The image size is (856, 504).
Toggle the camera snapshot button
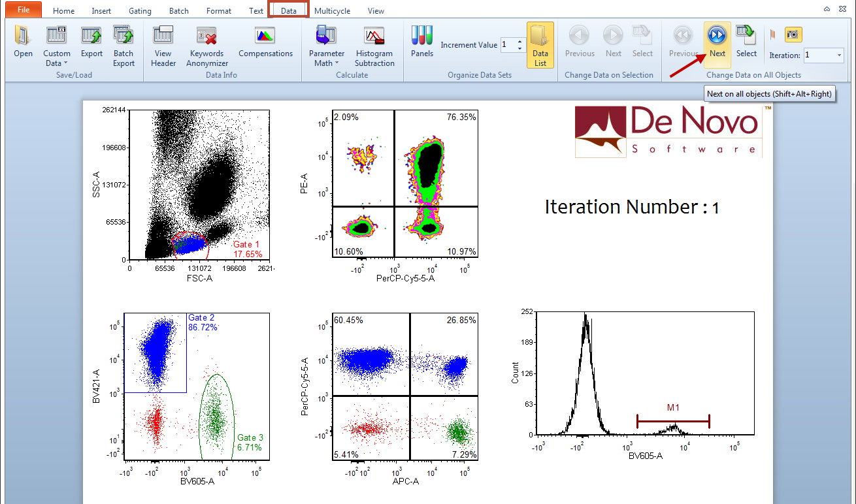(x=793, y=35)
